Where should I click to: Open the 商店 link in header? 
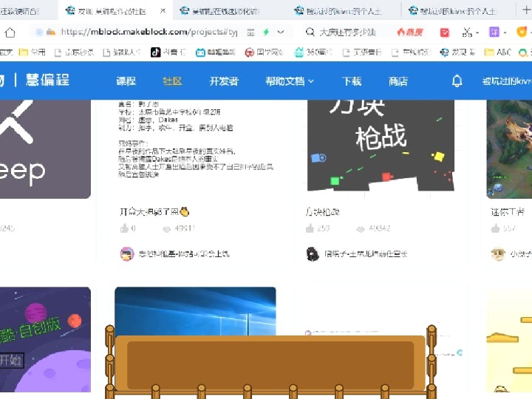pyautogui.click(x=398, y=81)
